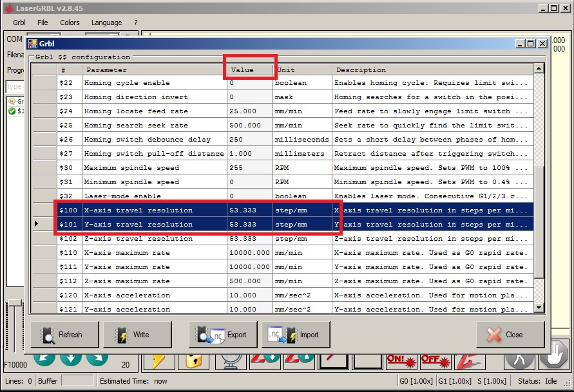Click the Grbl dialog title bar icon
This screenshot has height=392, width=574.
[x=32, y=44]
